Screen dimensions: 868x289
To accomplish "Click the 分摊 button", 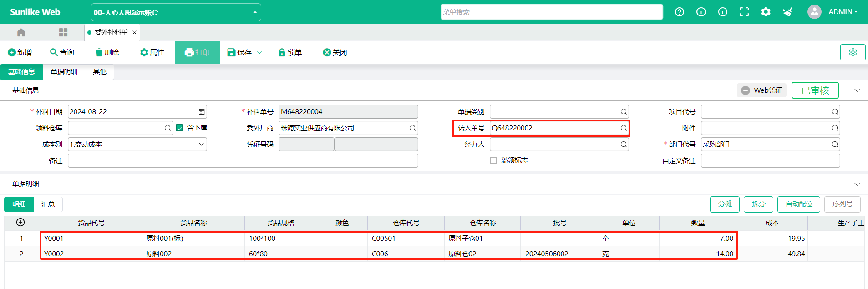I will pos(725,204).
